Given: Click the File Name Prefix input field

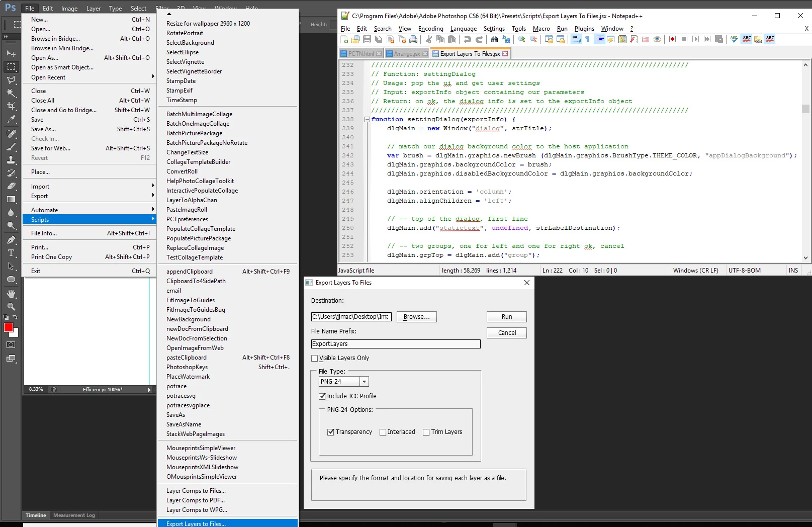Looking at the screenshot, I should pos(396,344).
